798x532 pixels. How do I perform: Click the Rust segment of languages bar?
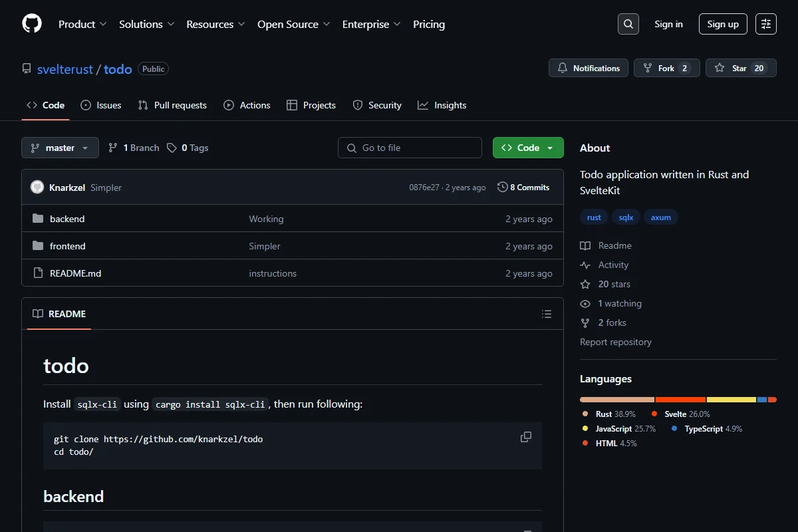click(x=617, y=400)
